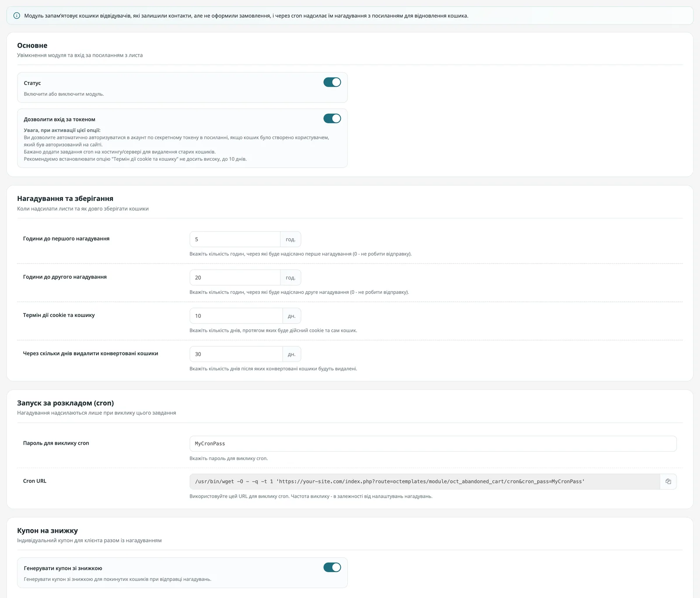Click the 'год.' suffix of second reminder
This screenshot has width=700, height=598.
[x=290, y=278]
